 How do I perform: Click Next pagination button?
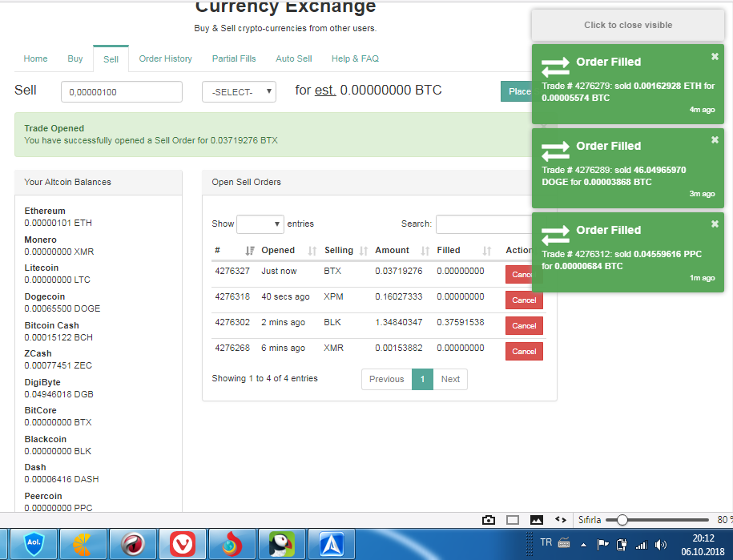pyautogui.click(x=451, y=379)
